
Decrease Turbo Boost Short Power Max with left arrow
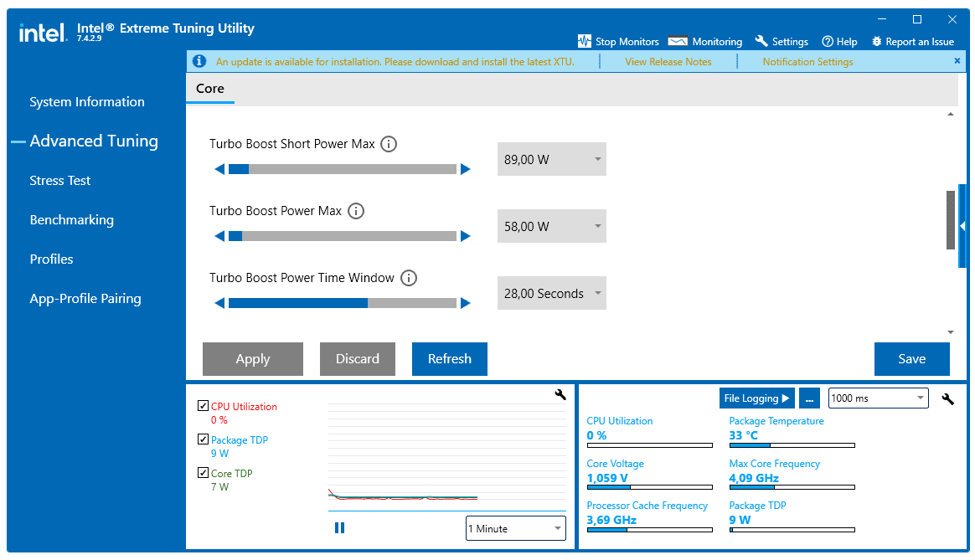(219, 169)
